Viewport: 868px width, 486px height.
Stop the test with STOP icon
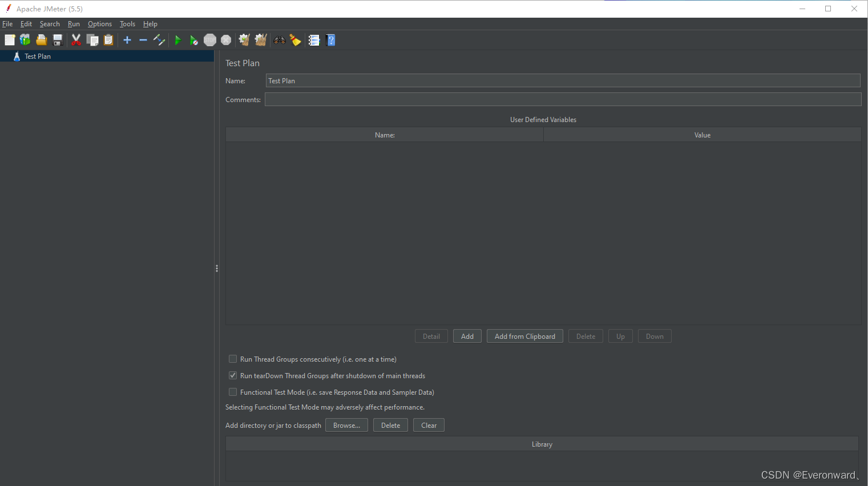[210, 40]
